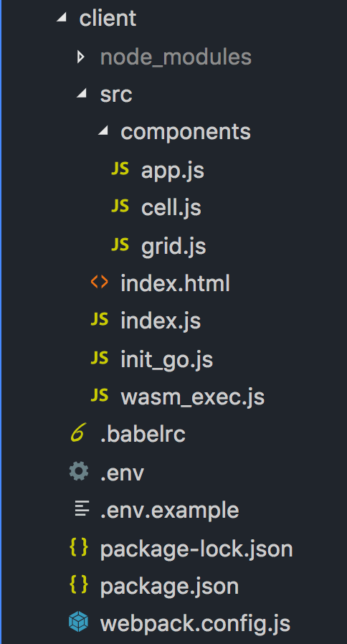The height and width of the screenshot is (644, 347).
Task: Click the JS icon beside index.js
Action: pyautogui.click(x=100, y=319)
